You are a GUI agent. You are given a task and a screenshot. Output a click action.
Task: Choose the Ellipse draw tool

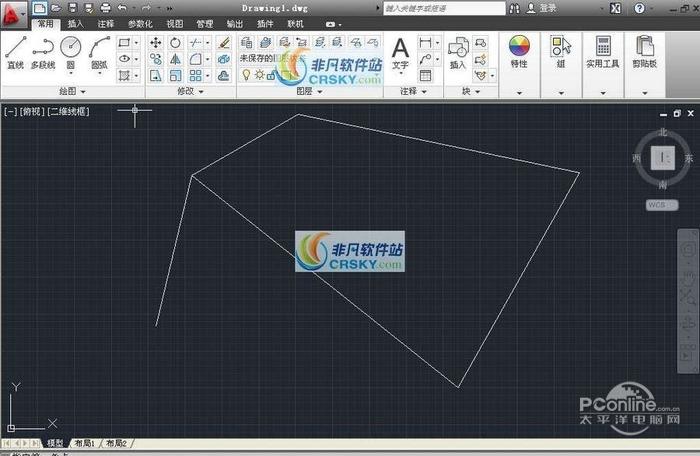click(x=124, y=59)
